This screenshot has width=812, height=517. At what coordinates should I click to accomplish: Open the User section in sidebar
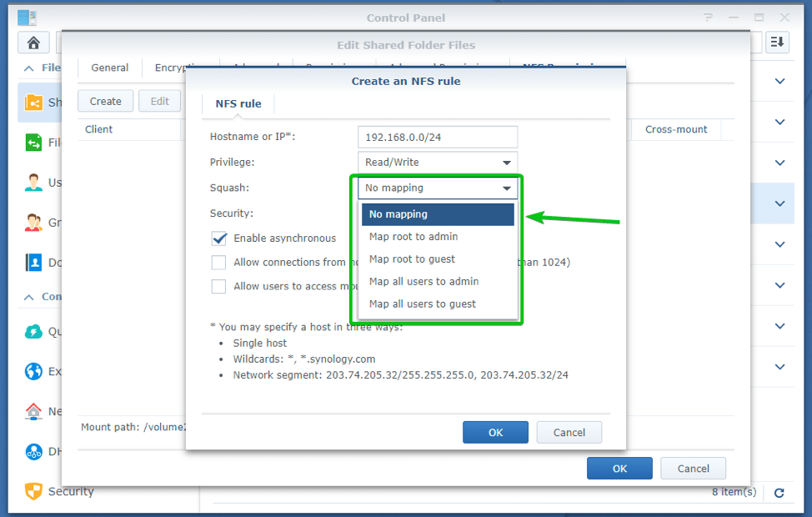coord(33,183)
